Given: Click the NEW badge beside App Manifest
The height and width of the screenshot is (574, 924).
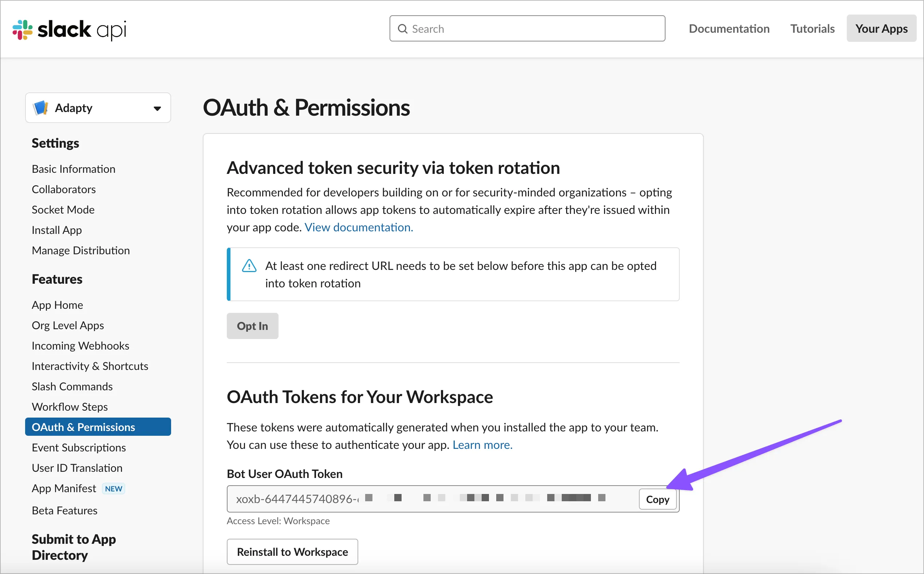Looking at the screenshot, I should click(114, 489).
